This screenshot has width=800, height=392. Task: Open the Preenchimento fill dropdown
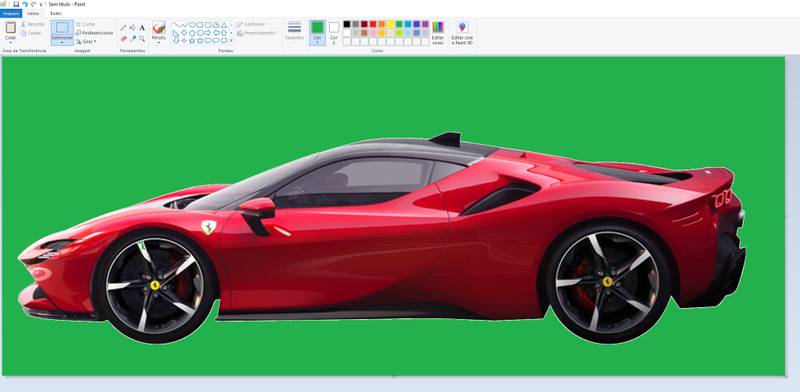[x=257, y=33]
